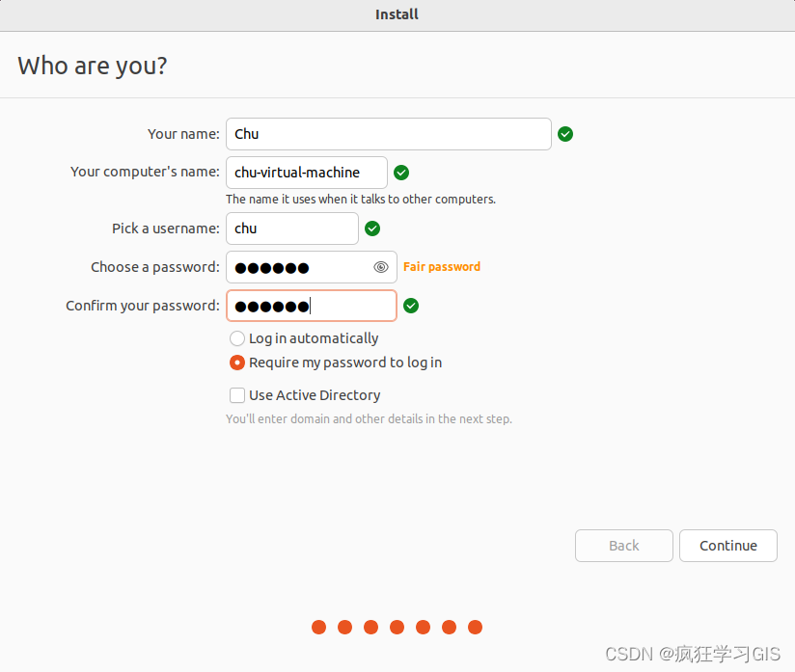
Task: Reveal password with the eye icon
Action: coord(381,267)
